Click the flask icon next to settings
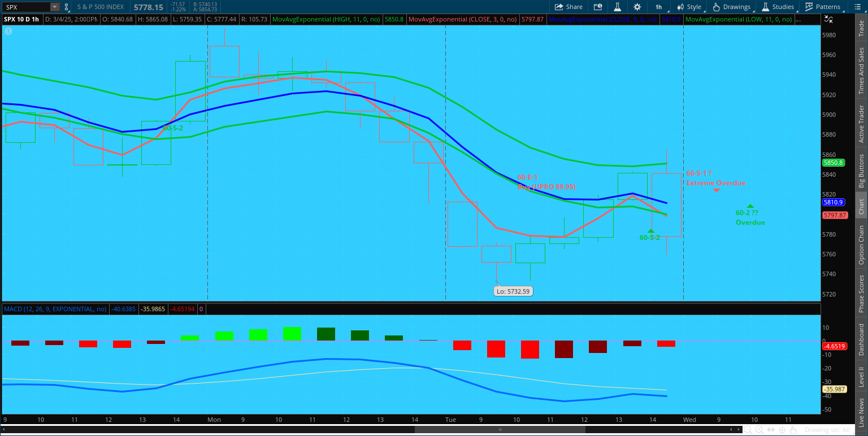This screenshot has height=436, width=868. point(618,7)
